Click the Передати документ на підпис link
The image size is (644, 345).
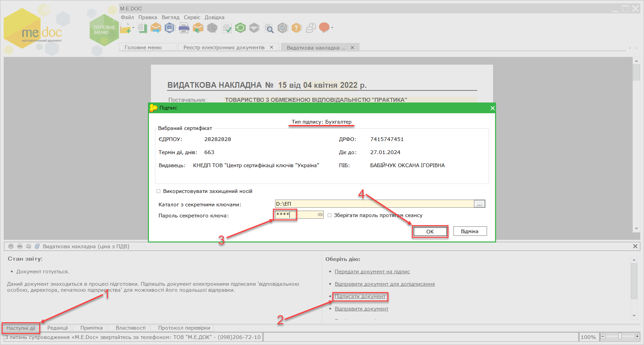coord(372,272)
